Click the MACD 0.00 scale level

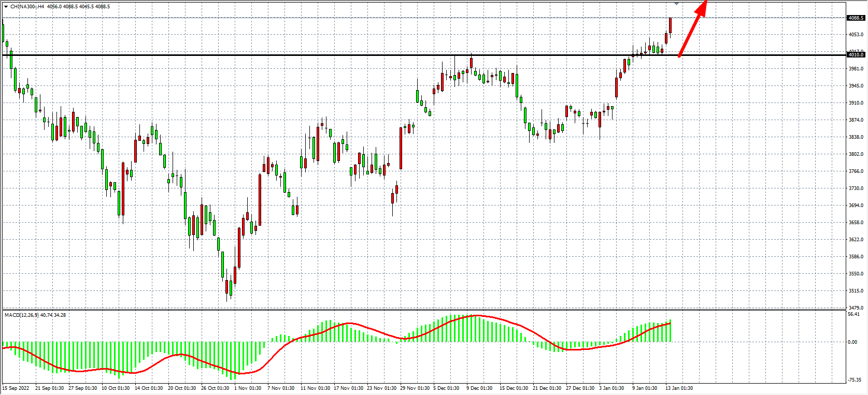tap(852, 342)
